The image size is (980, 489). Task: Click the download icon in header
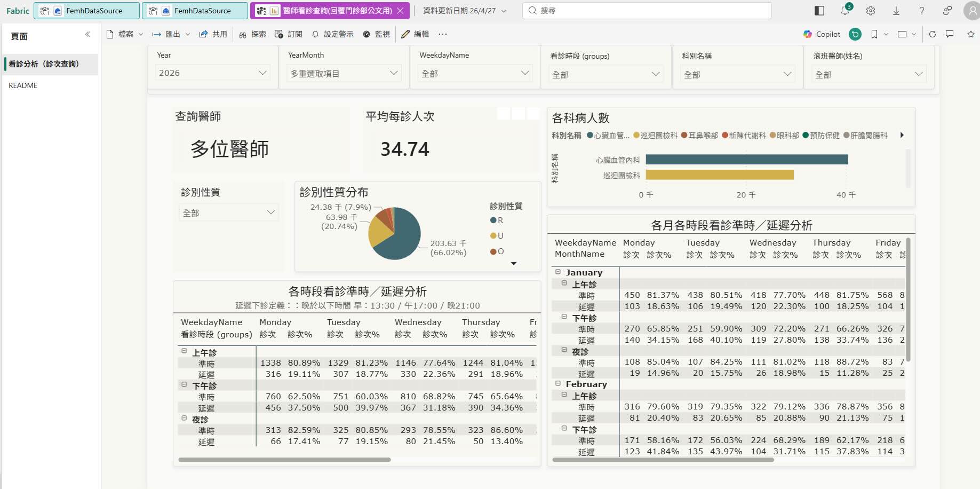pos(896,11)
